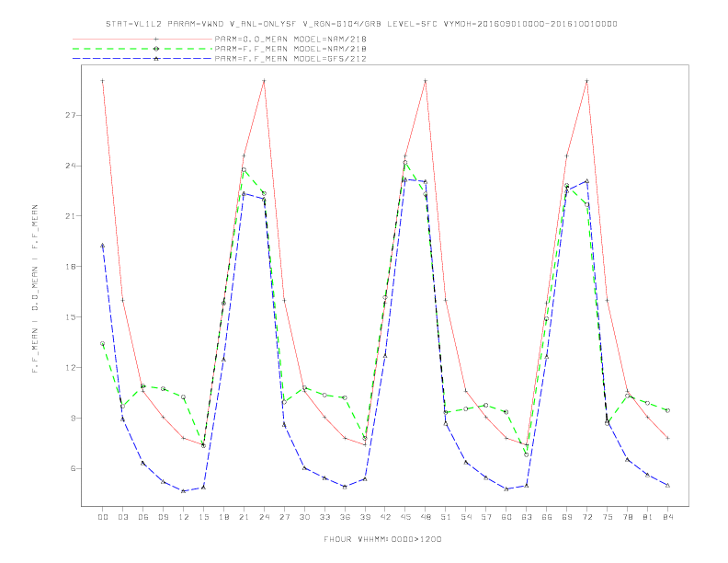The image size is (728, 563).
Task: Click x-axis tick label 24
Action: click(x=264, y=517)
